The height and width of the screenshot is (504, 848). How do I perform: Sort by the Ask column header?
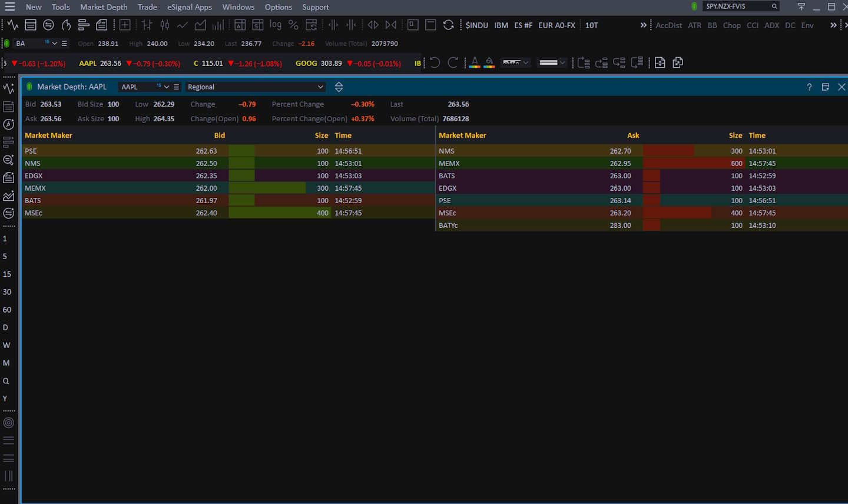point(633,135)
